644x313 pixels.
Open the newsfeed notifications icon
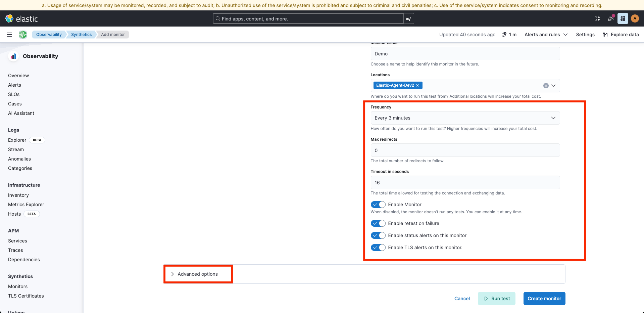point(611,18)
